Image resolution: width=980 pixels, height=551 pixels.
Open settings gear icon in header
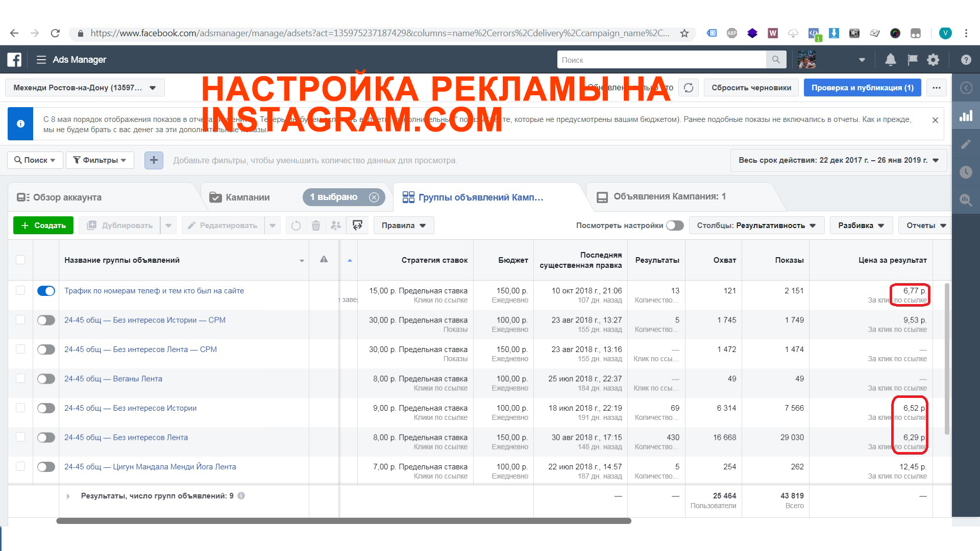pos(933,60)
